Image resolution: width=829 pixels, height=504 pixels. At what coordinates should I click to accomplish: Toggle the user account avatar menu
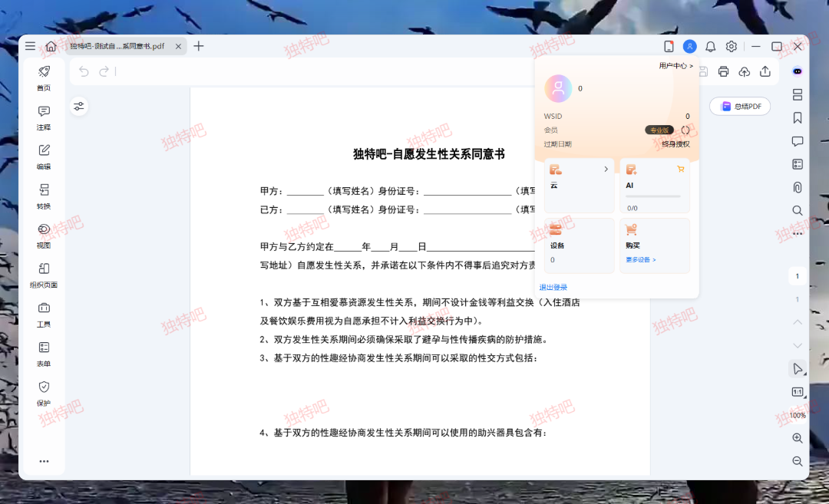[x=689, y=47]
